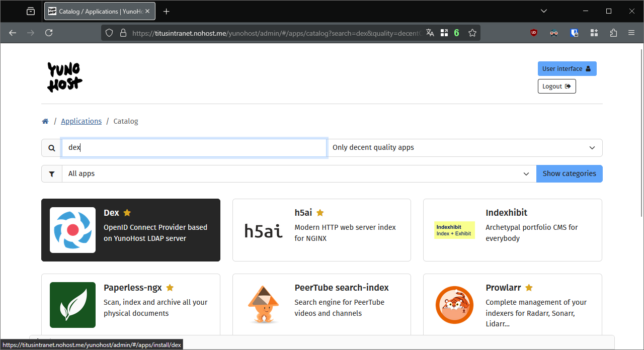Click the YunoHost logo
Screen dimensions: 644x350
pos(65,77)
